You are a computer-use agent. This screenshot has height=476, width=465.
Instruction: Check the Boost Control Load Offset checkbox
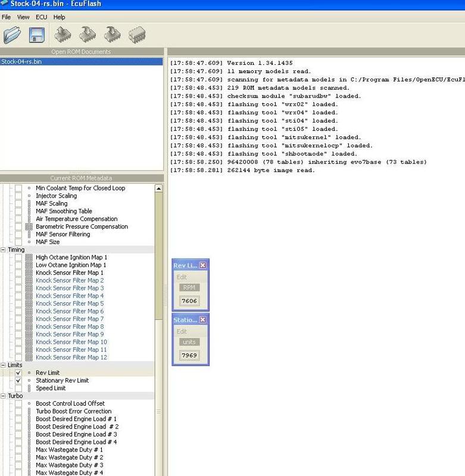(18, 403)
